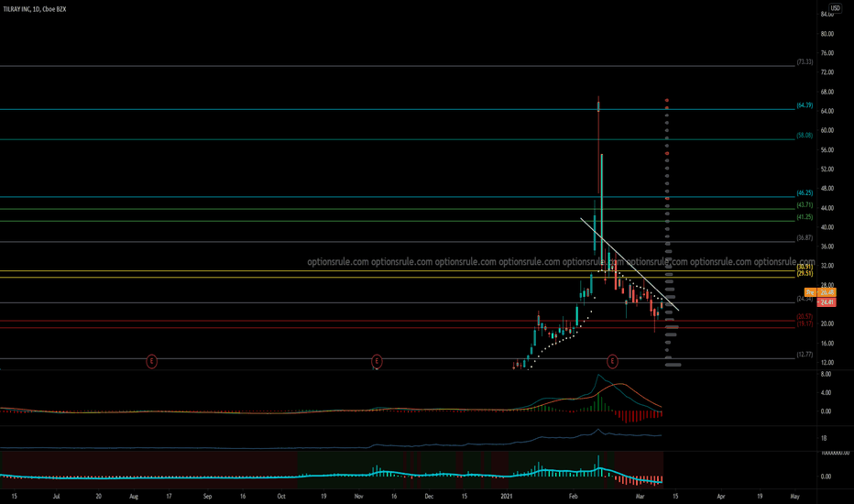
Task: Select the yellow (30.91) level label
Action: pos(805,267)
